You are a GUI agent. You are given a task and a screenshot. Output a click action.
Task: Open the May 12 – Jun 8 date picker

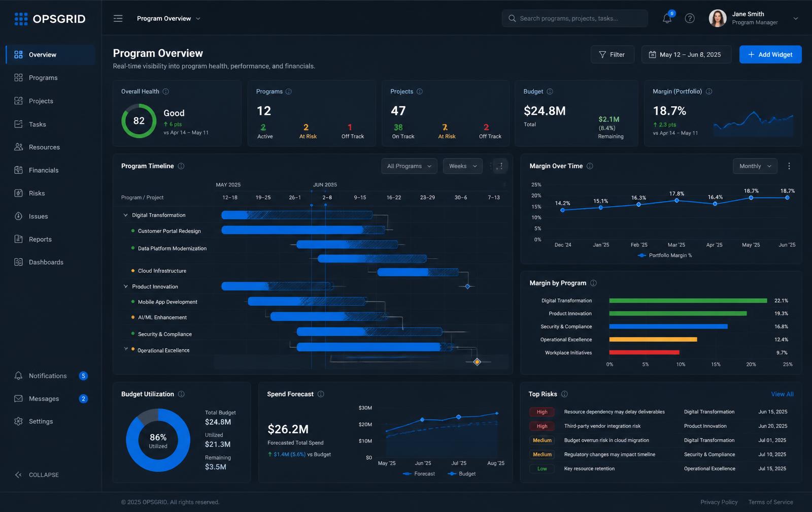[686, 54]
